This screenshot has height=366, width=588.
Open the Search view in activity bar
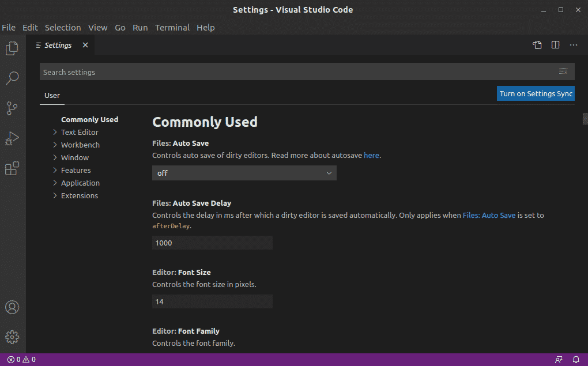pos(12,78)
